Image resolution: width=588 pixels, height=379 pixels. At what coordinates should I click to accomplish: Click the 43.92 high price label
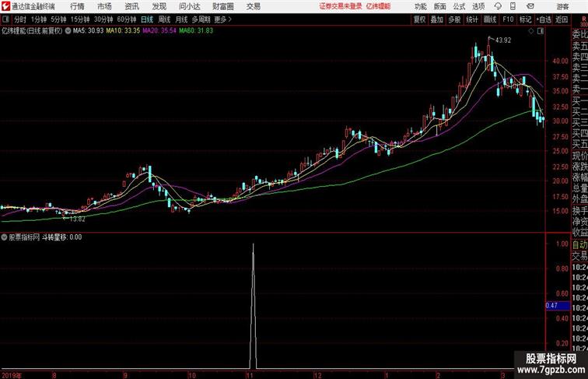[503, 40]
